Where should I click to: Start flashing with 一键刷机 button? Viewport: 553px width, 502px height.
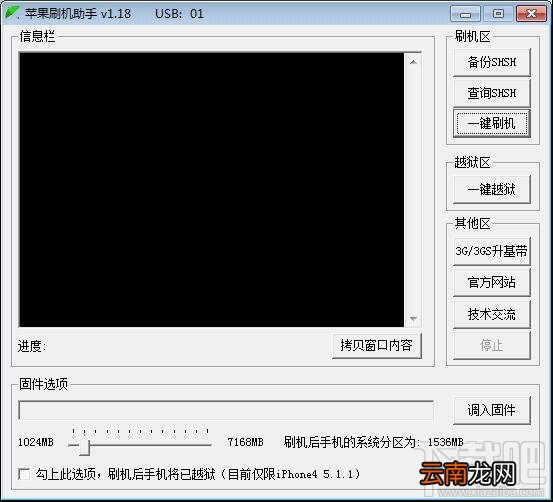tap(492, 123)
